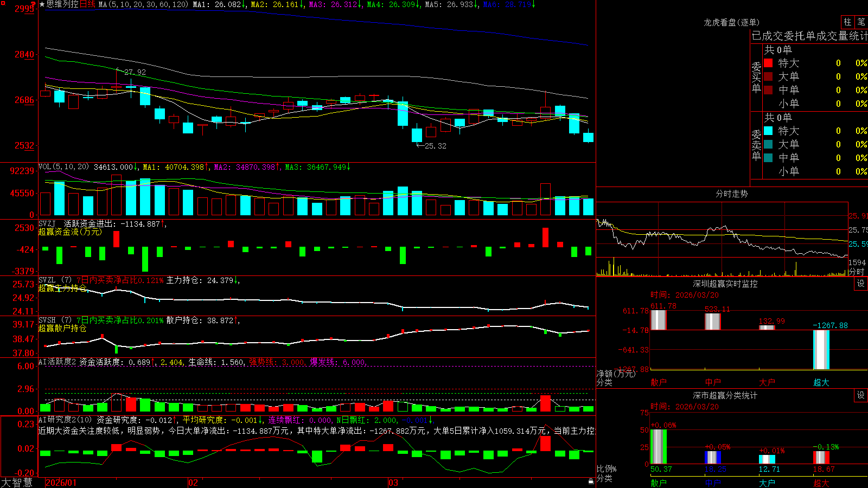Click the 03 month marker on timeline
This screenshot has width=868, height=488.
click(393, 483)
